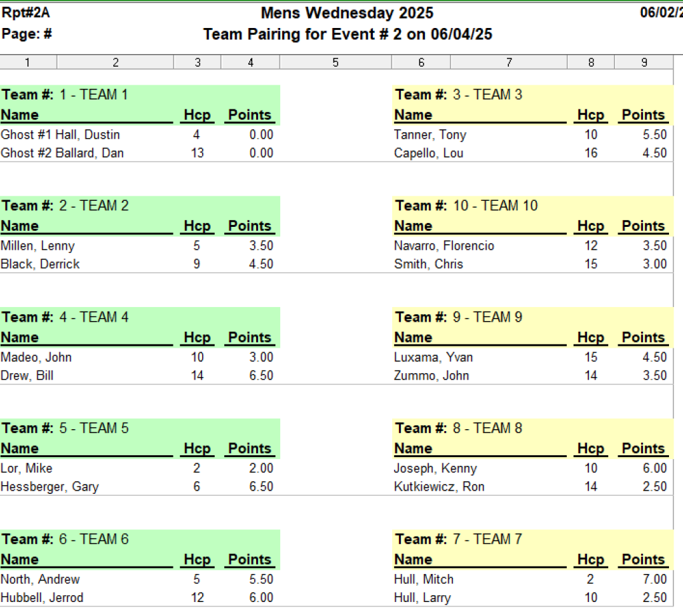Select column header 2
The height and width of the screenshot is (616, 683).
click(x=115, y=62)
